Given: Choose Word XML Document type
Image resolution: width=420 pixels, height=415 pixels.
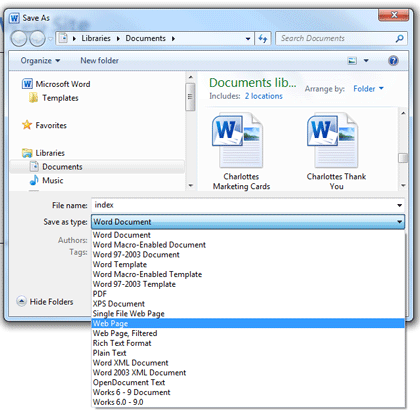Looking at the screenshot, I should click(x=248, y=363).
